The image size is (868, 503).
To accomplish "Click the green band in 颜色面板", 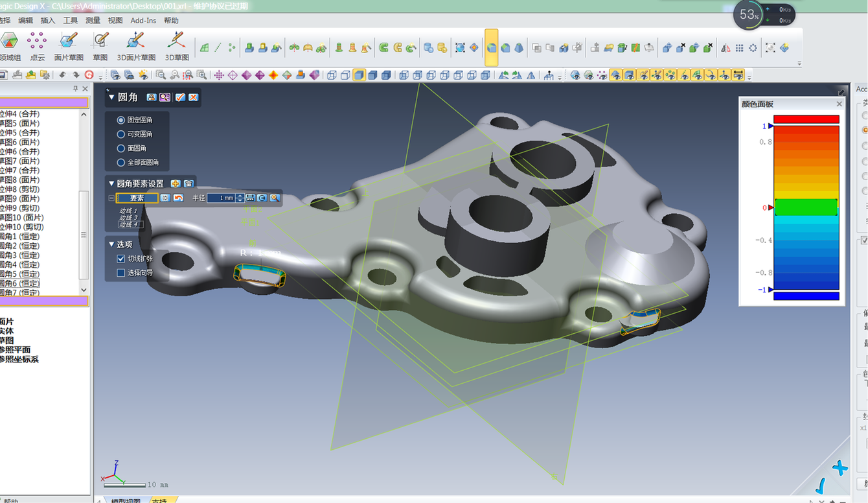I will tap(806, 207).
